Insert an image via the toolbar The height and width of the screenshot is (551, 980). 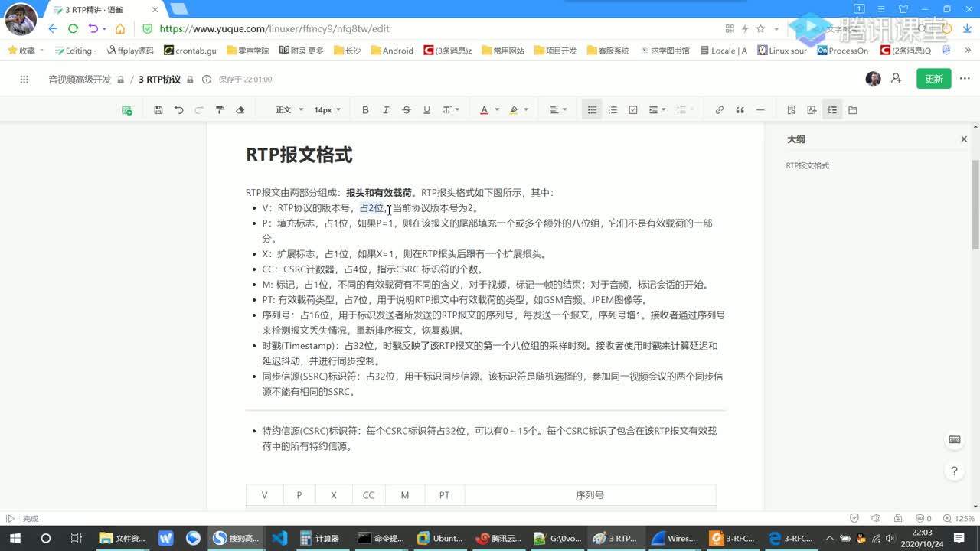(x=812, y=110)
